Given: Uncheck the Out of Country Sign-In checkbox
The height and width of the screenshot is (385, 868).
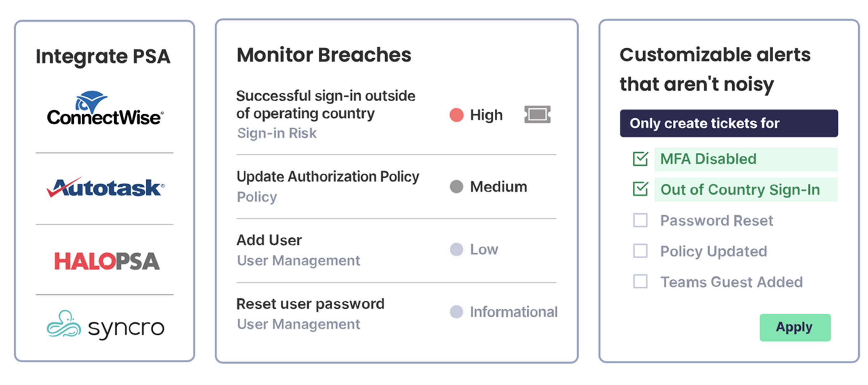Looking at the screenshot, I should [x=640, y=189].
